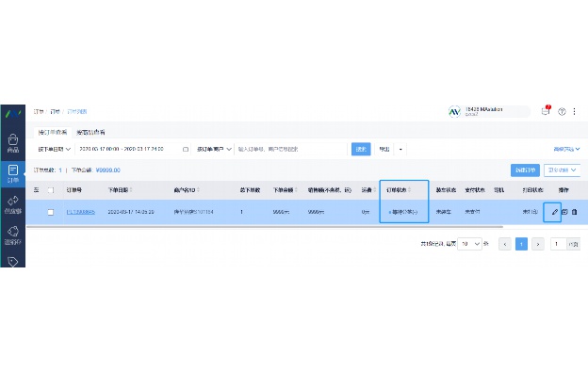Open the calendar icon in date range field
This screenshot has width=588, height=372.
point(186,149)
